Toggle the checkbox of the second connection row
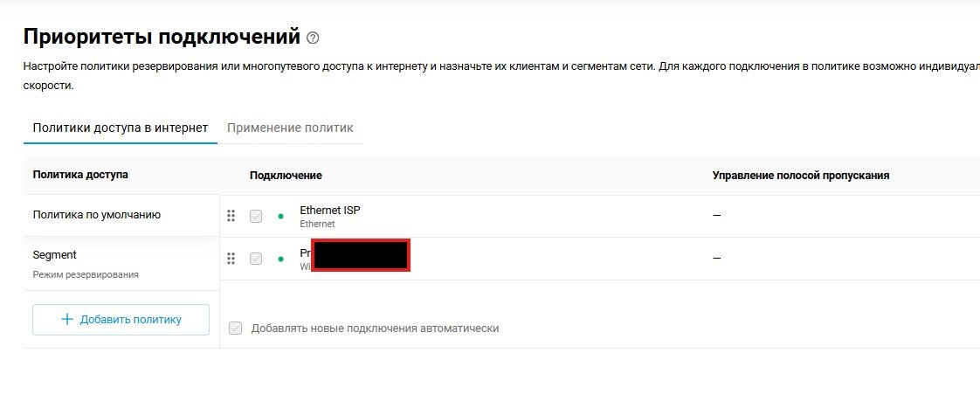The width and height of the screenshot is (980, 415). pos(256,259)
